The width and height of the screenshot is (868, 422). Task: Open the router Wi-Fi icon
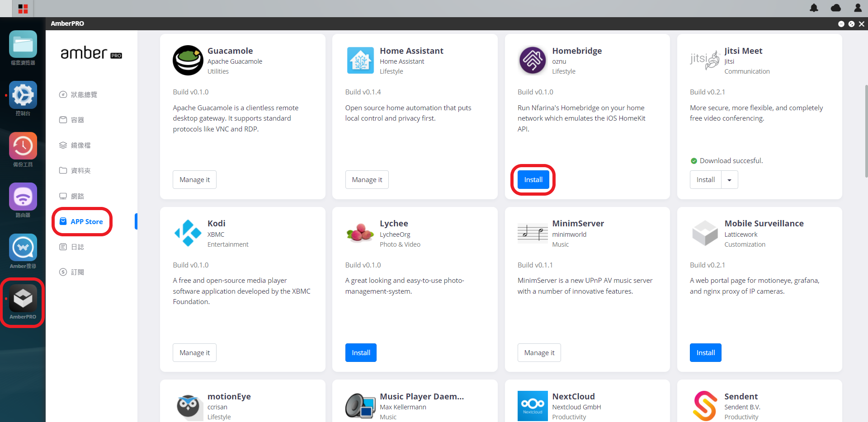click(23, 197)
